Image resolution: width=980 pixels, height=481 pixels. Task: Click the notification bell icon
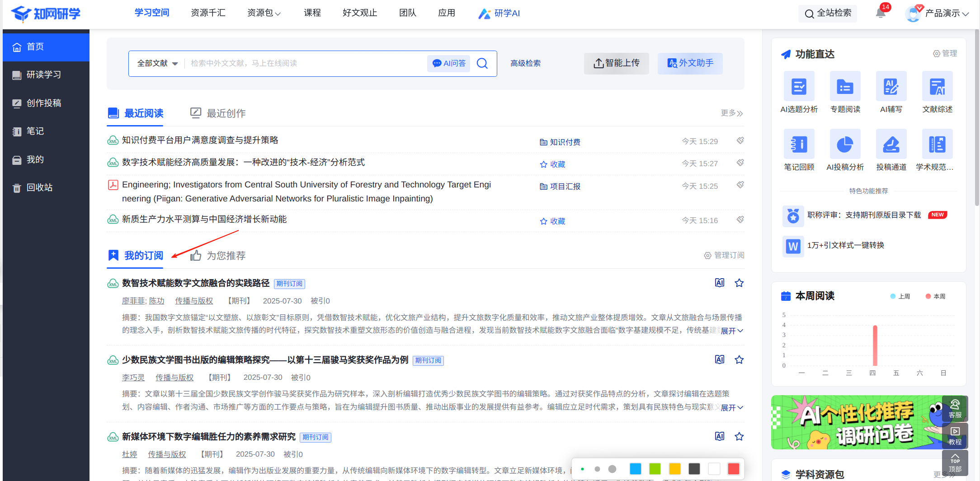tap(880, 13)
